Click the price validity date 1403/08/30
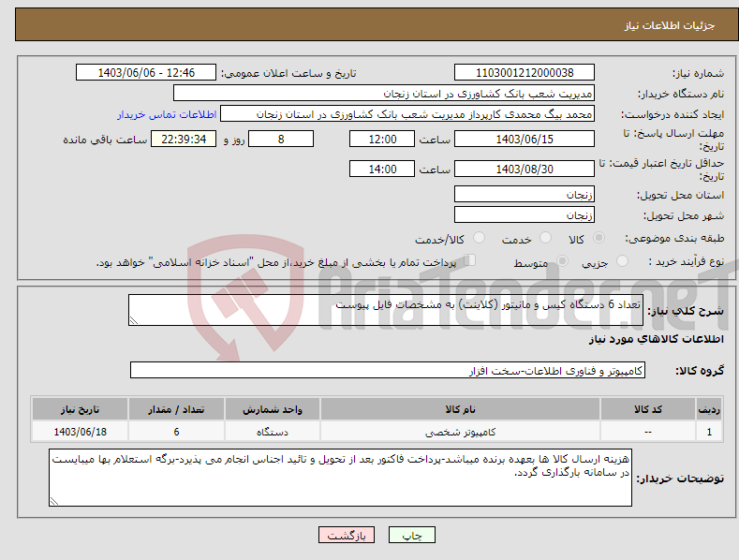Image resolution: width=739 pixels, height=560 pixels. click(525, 169)
